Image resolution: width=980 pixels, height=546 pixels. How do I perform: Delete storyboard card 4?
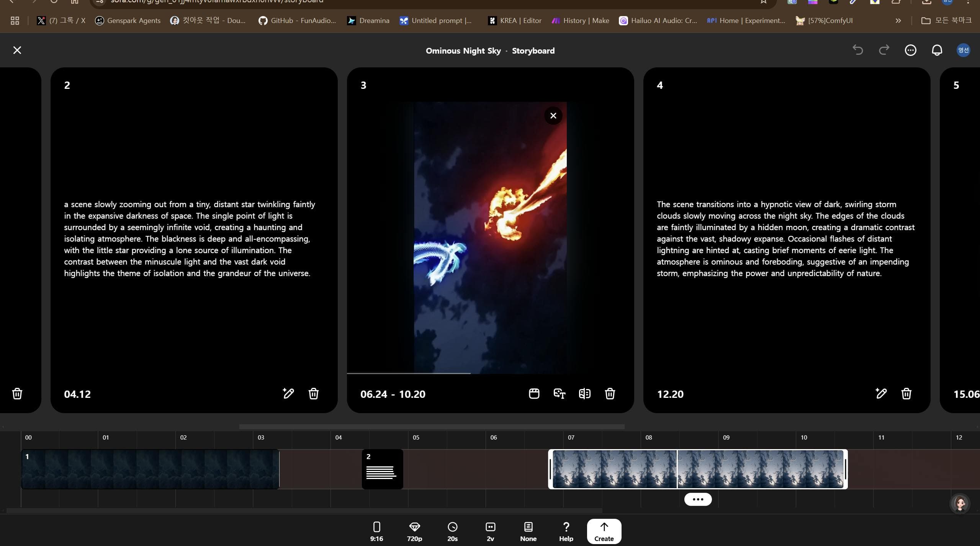point(906,393)
